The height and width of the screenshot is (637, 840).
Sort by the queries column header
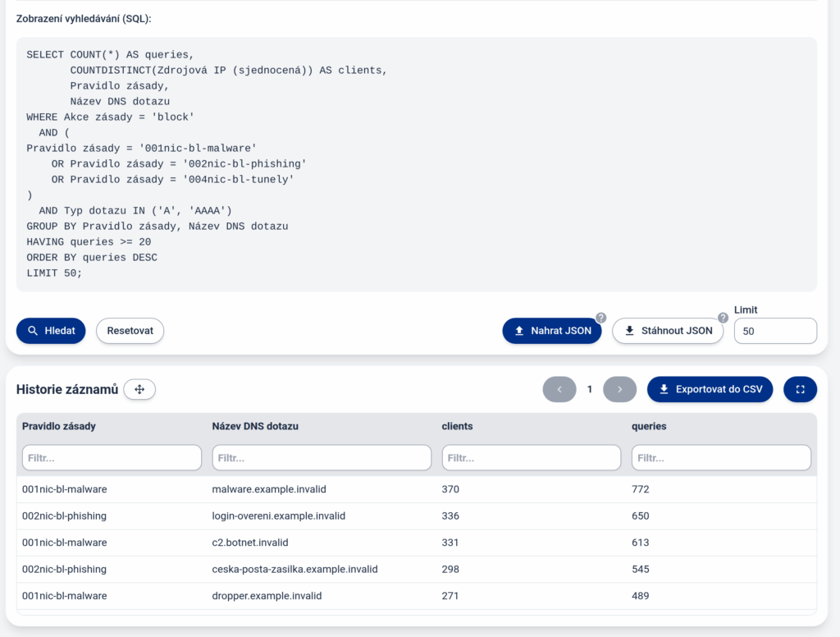(649, 426)
